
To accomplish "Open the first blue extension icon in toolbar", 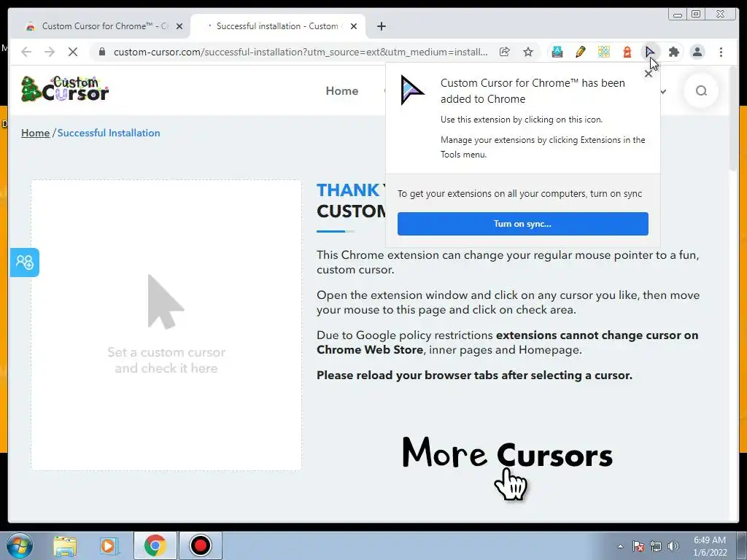I will pos(557,52).
